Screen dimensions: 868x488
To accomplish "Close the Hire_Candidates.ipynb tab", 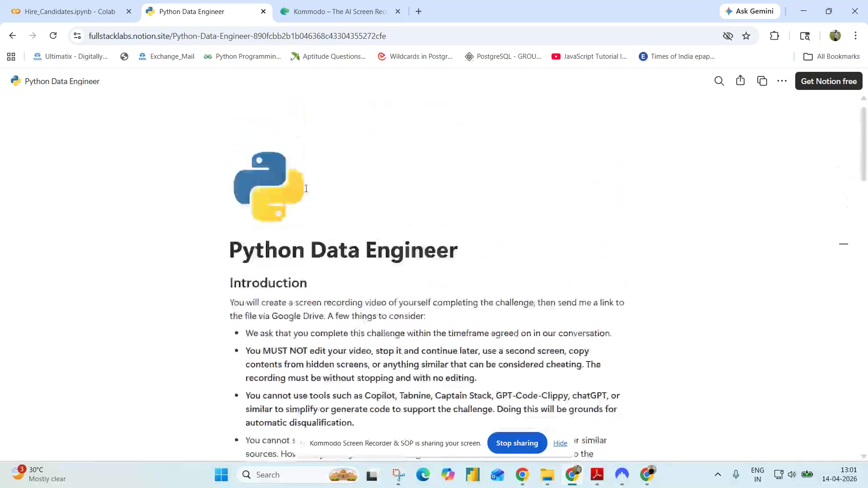I will [x=129, y=11].
